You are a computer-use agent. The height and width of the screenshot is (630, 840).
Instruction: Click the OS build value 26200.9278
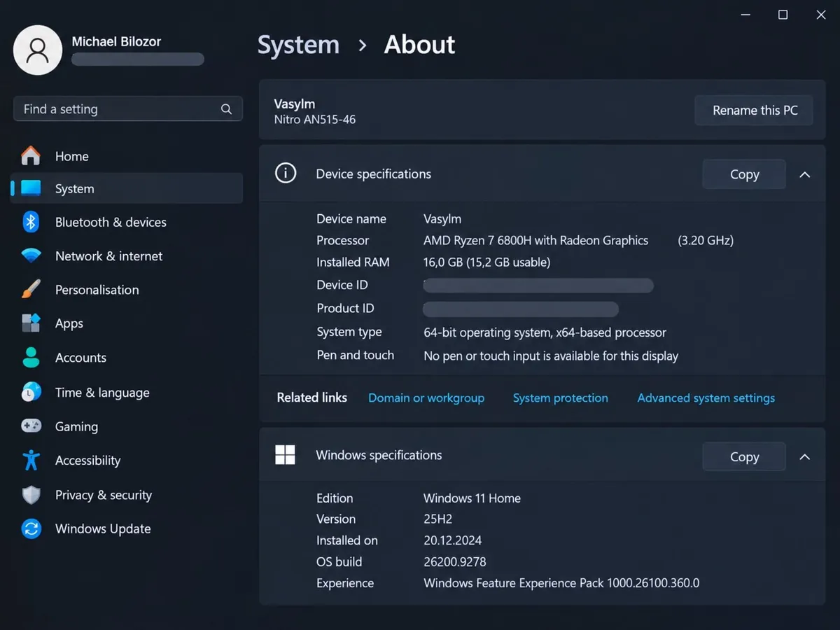[x=454, y=561]
